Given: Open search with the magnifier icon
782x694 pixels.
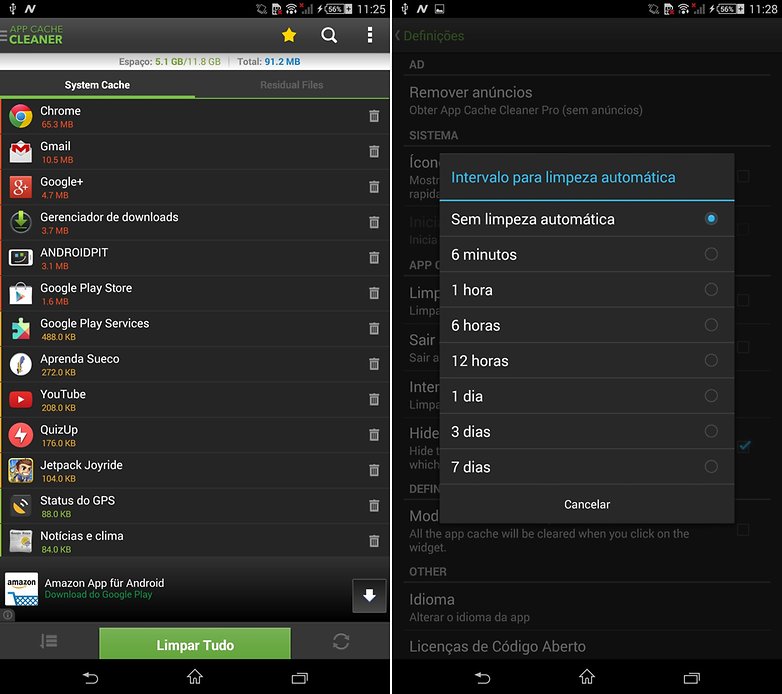Looking at the screenshot, I should coord(329,35).
